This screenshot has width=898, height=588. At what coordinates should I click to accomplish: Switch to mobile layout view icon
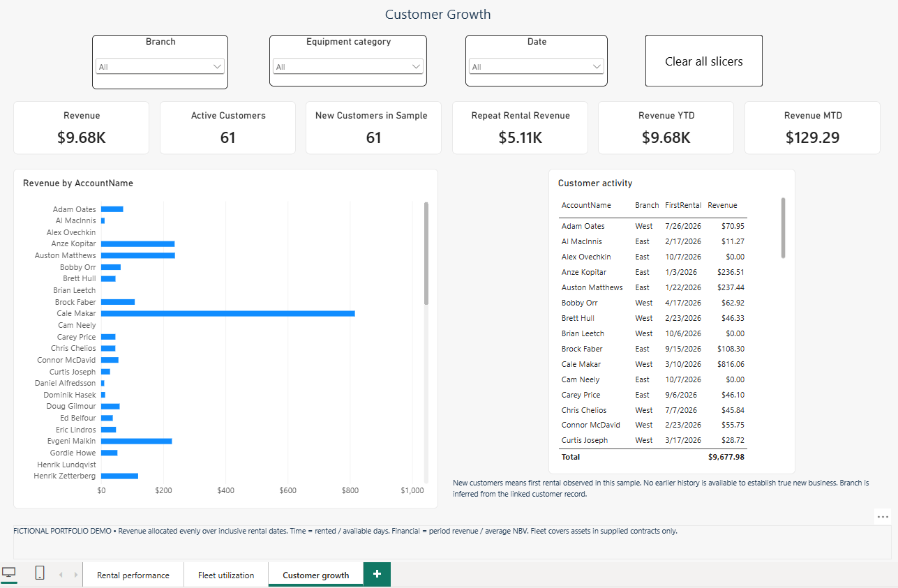pyautogui.click(x=40, y=573)
